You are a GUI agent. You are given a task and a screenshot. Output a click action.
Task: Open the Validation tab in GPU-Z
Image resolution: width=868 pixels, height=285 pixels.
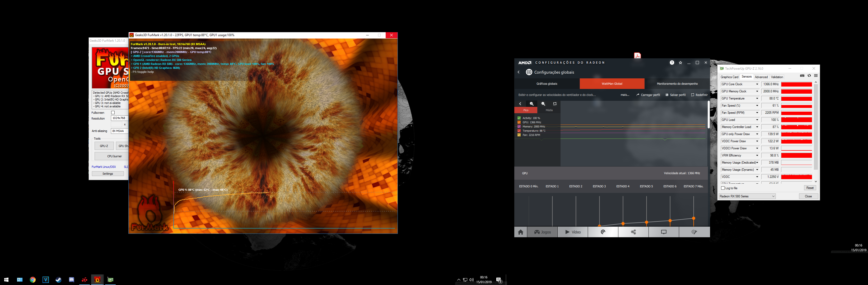coord(777,77)
